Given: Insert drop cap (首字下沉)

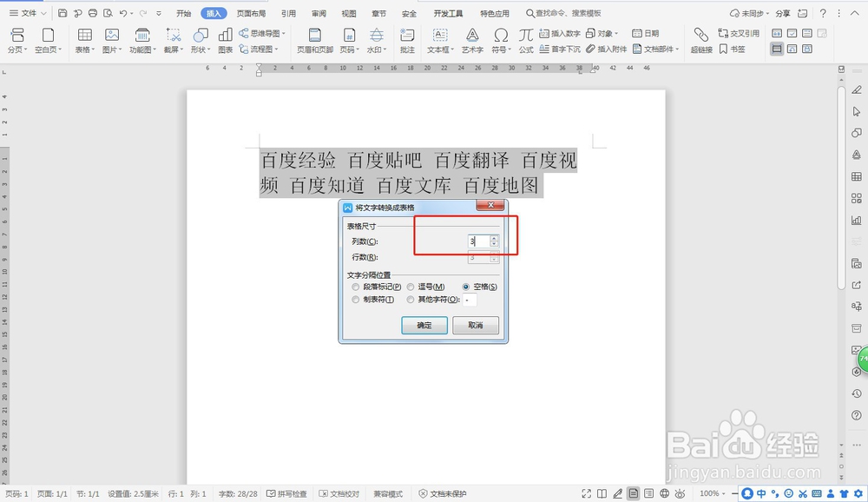Looking at the screenshot, I should pyautogui.click(x=560, y=49).
